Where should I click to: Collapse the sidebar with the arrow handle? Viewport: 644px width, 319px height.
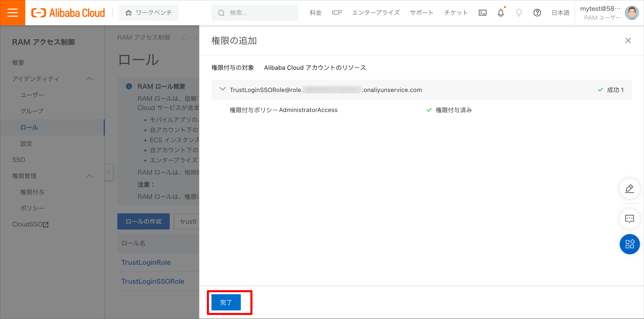coord(109,172)
